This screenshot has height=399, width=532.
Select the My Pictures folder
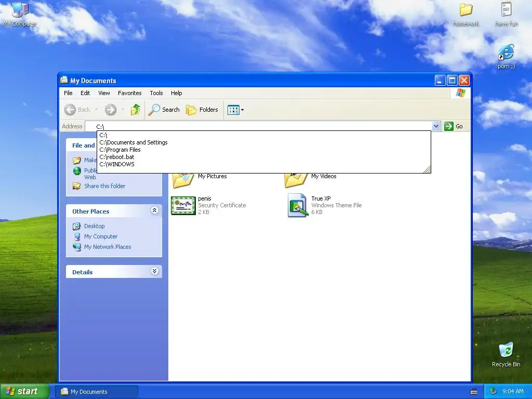(x=199, y=180)
